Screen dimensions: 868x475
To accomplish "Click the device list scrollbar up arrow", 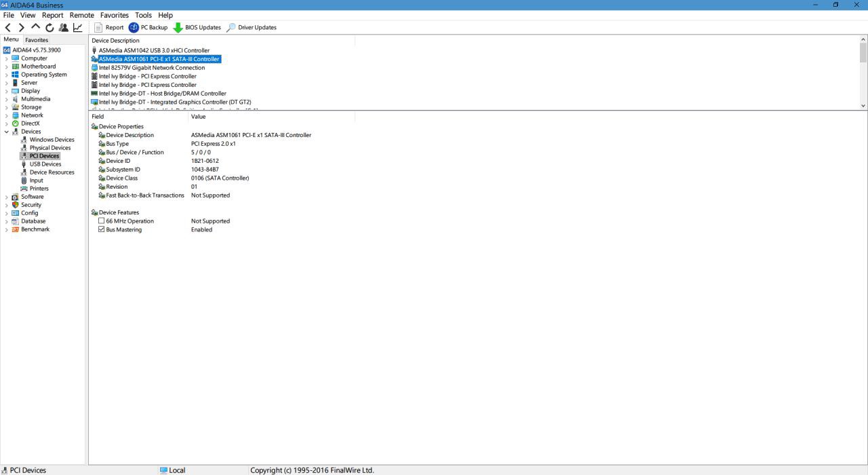I will pyautogui.click(x=863, y=39).
